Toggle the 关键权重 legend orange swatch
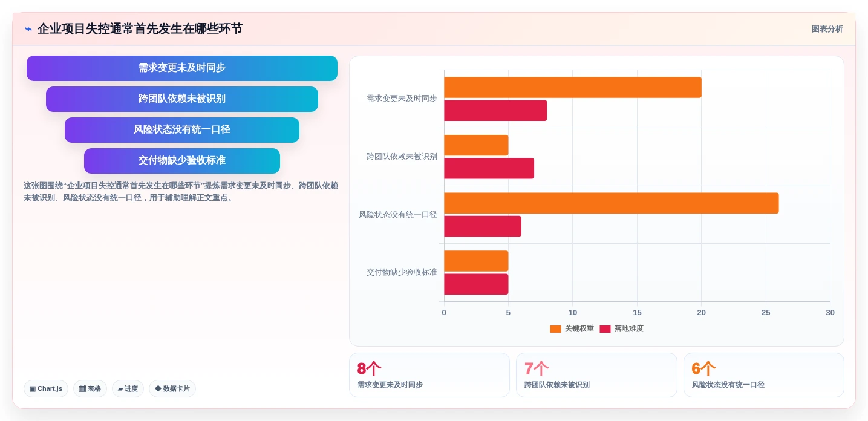868x421 pixels. click(555, 329)
